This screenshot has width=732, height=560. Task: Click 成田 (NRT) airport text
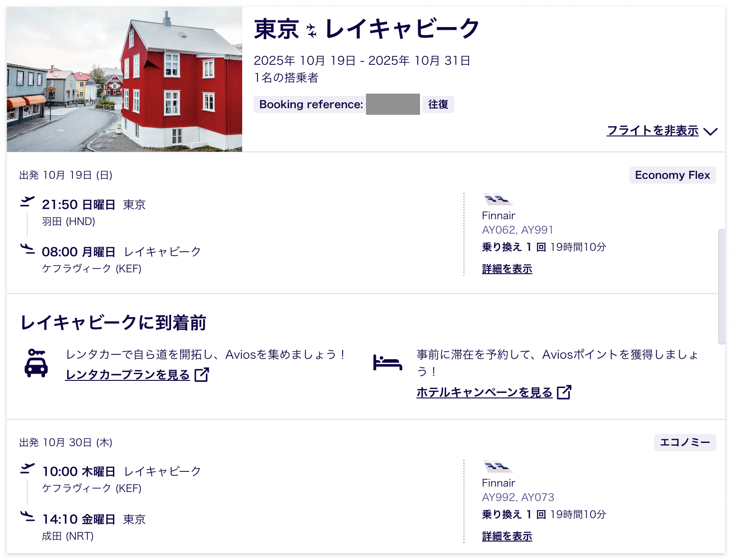pos(68,536)
